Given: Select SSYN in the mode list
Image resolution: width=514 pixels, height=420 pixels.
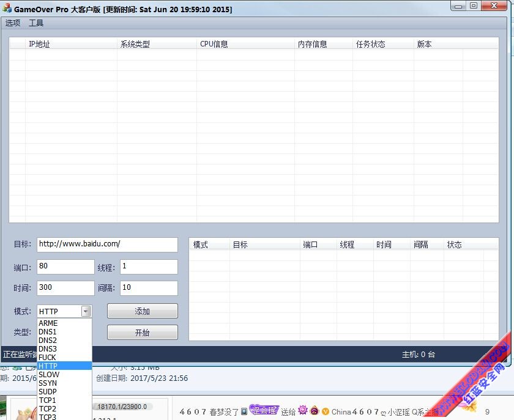Looking at the screenshot, I should [64, 383].
